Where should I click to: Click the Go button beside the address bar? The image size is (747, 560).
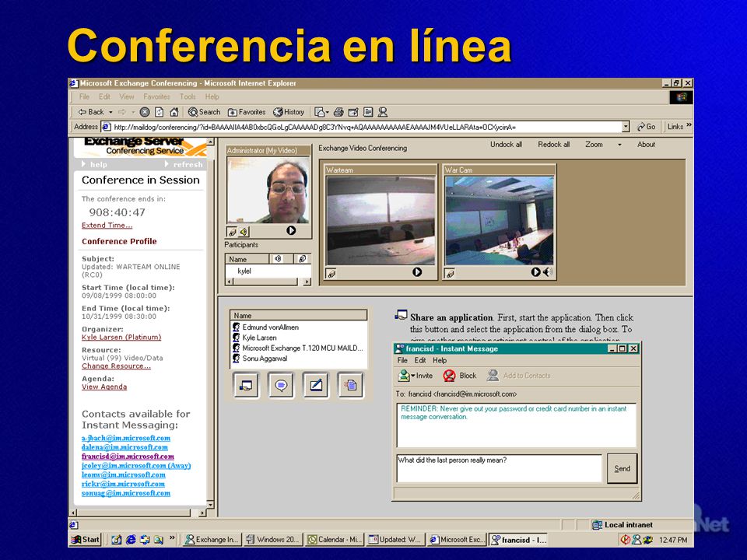[647, 127]
